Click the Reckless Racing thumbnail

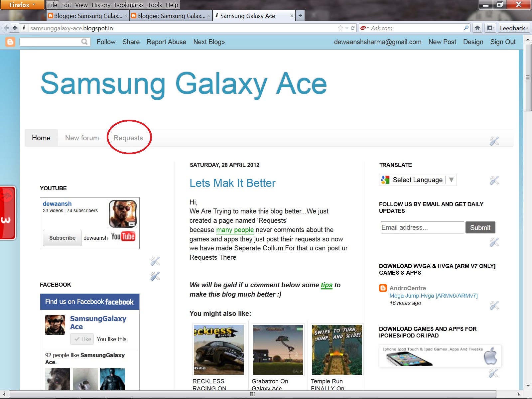[x=219, y=350]
